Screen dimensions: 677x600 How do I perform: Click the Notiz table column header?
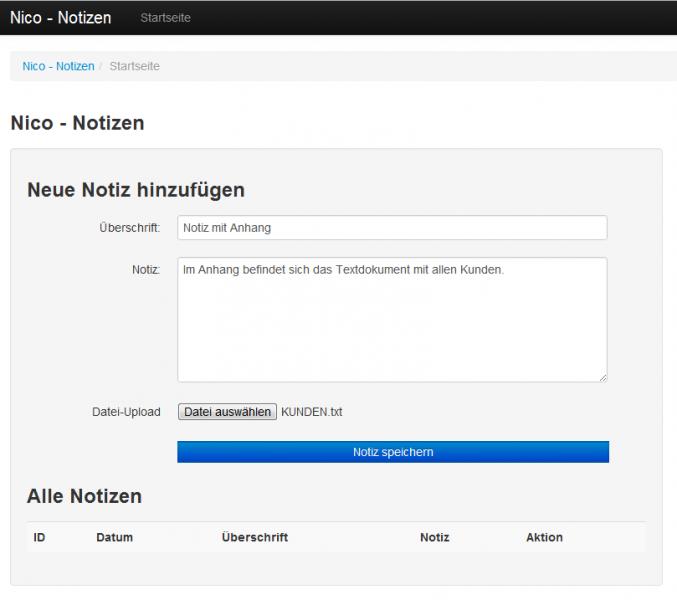click(435, 537)
